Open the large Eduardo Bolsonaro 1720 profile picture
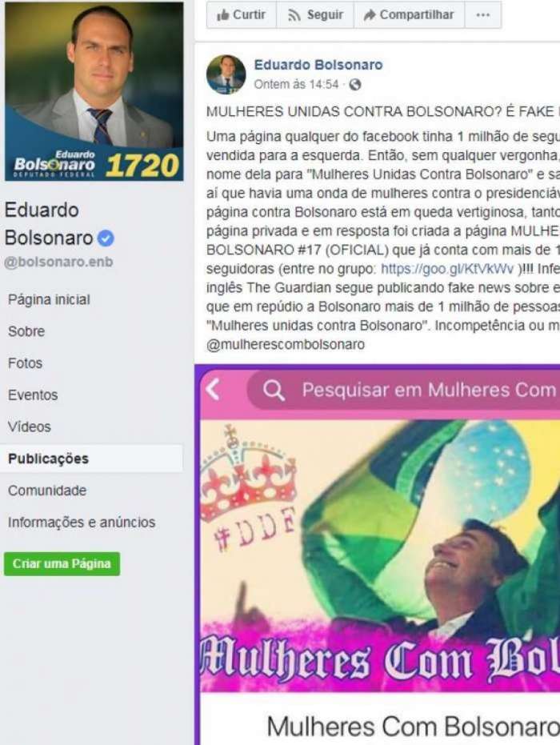Viewport: 560px width, 745px height. coord(94,91)
